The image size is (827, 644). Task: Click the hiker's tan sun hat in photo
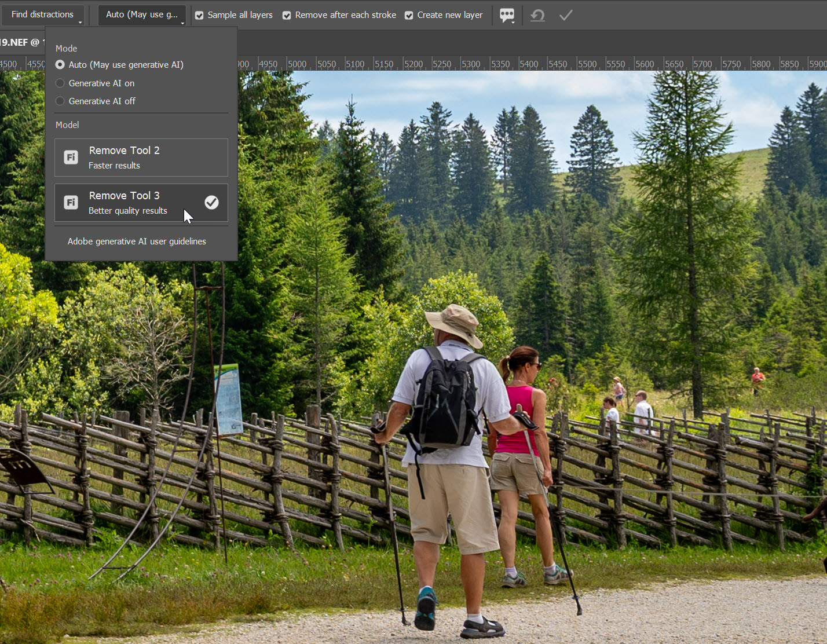click(x=453, y=324)
